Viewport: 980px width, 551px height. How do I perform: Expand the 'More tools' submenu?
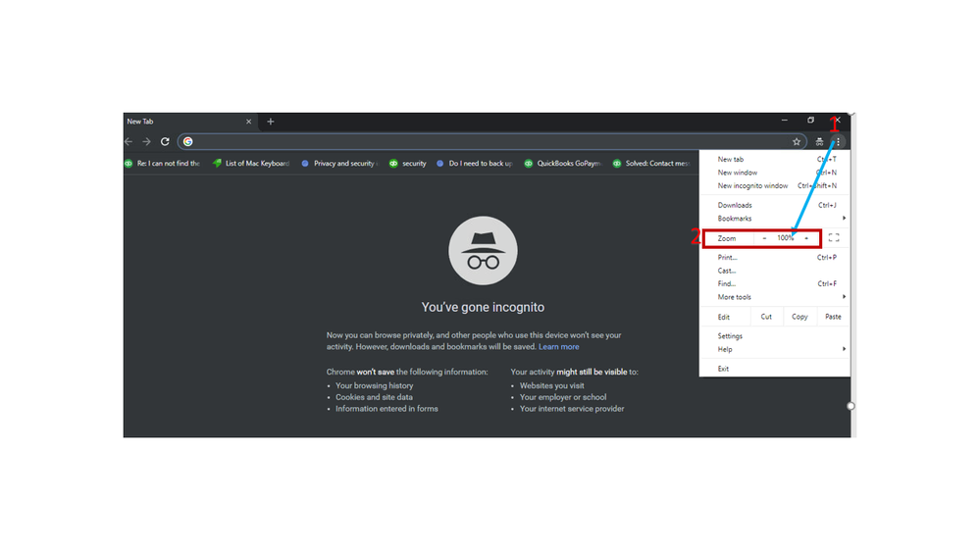pyautogui.click(x=775, y=297)
